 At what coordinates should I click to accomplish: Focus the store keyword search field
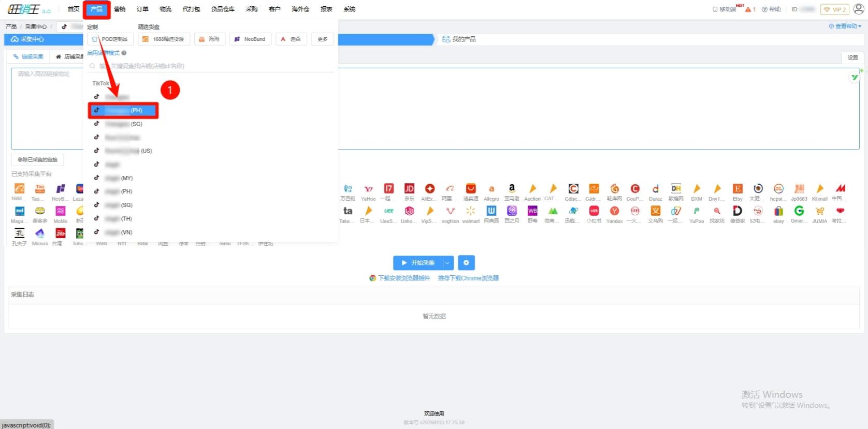click(212, 66)
